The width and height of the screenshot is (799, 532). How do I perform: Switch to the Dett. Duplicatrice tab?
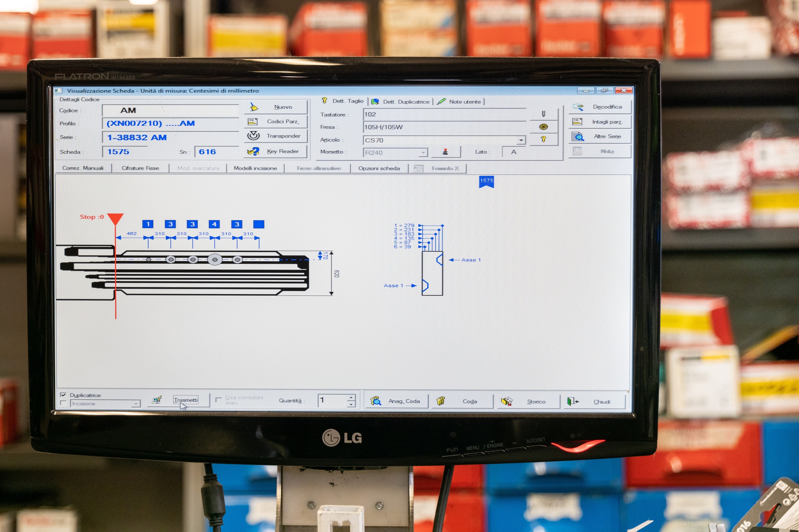click(401, 102)
